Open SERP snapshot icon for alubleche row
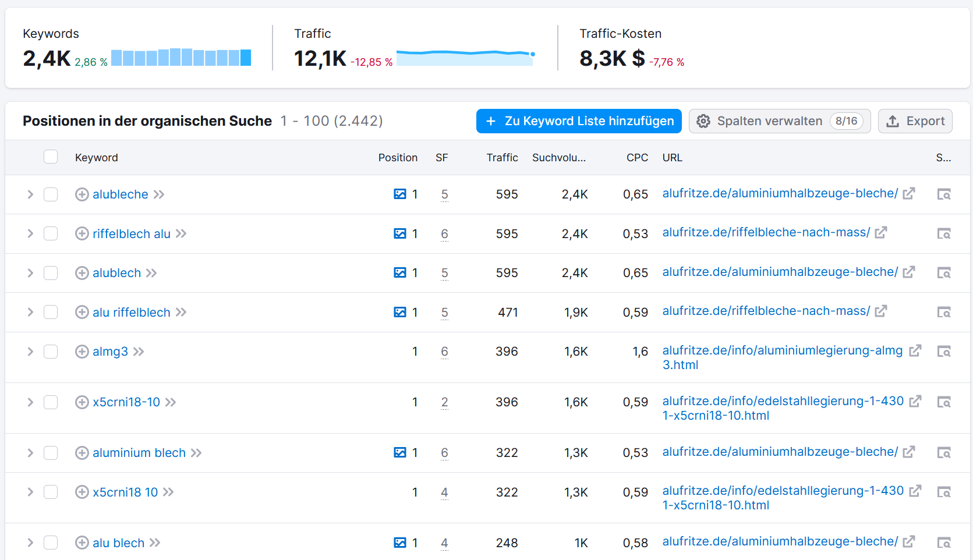Viewport: 973px width, 560px height. pyautogui.click(x=944, y=194)
